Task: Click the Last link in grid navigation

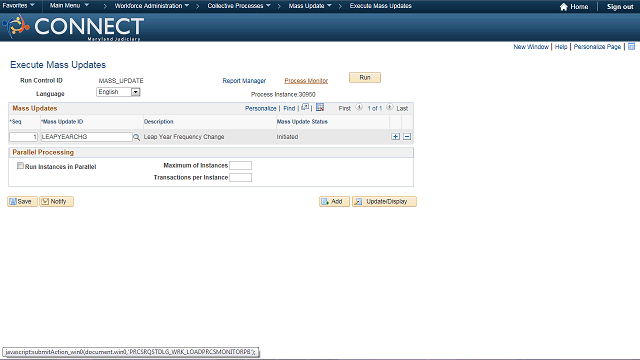Action: 402,109
